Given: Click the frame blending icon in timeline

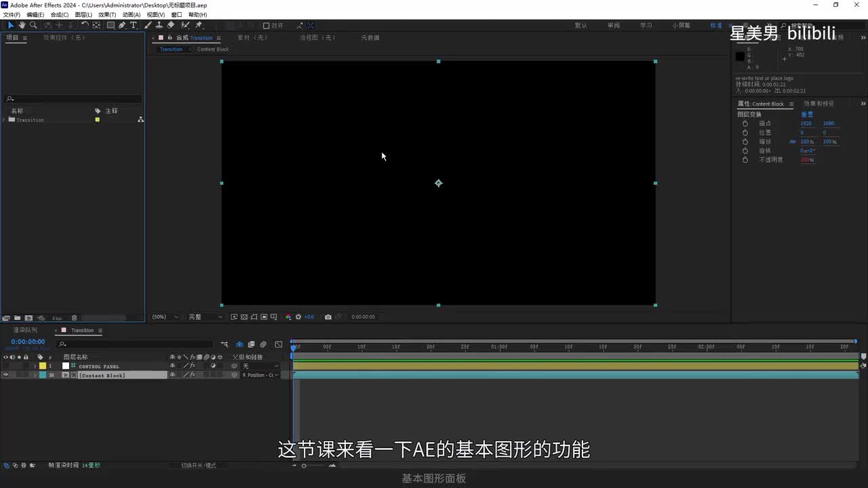Looking at the screenshot, I should tap(252, 344).
